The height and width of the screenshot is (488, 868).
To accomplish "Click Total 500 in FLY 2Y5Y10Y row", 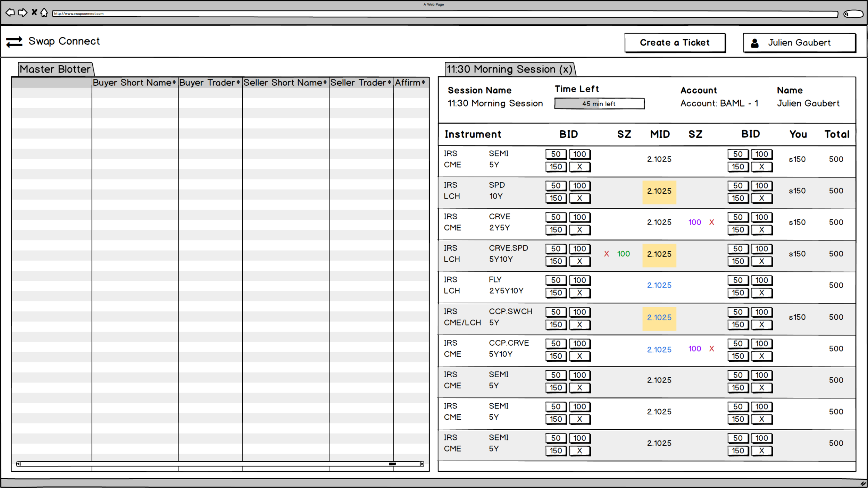I will point(836,285).
